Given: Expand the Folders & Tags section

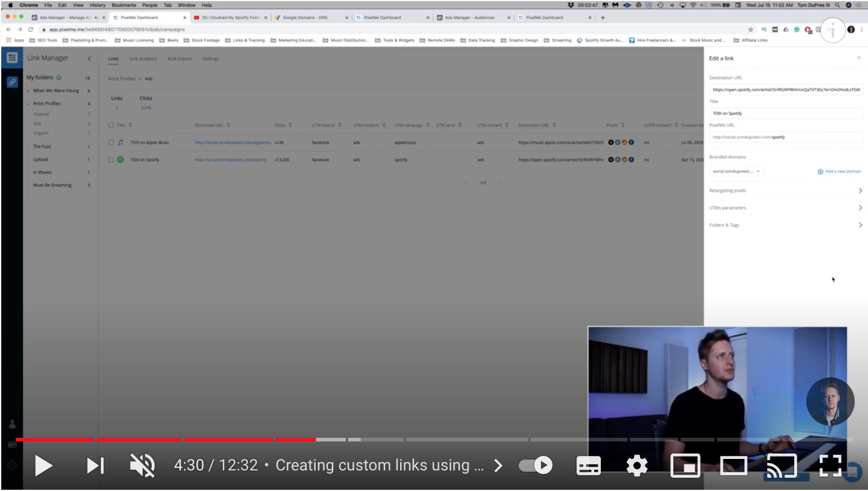Looking at the screenshot, I should pyautogui.click(x=786, y=225).
